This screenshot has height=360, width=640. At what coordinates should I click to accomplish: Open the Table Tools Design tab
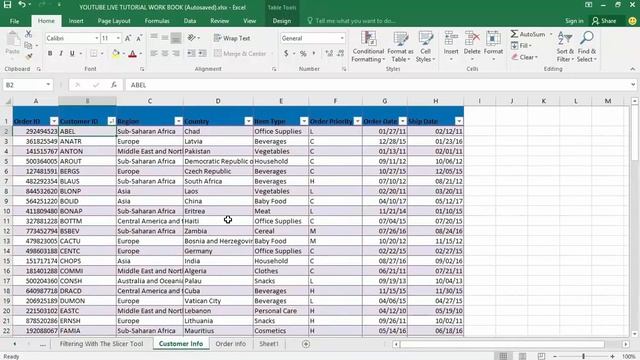point(282,21)
